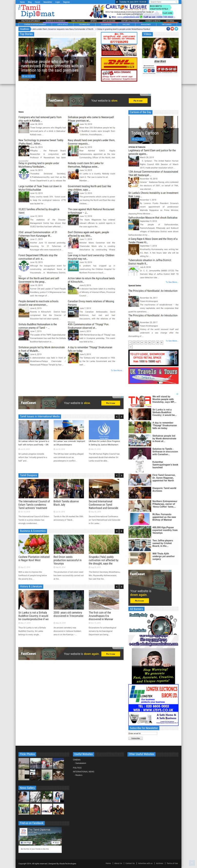Viewport: 197px width, 868px height.
Task: Open Cinema & Entertainment navigation item
Action: pos(35,24)
